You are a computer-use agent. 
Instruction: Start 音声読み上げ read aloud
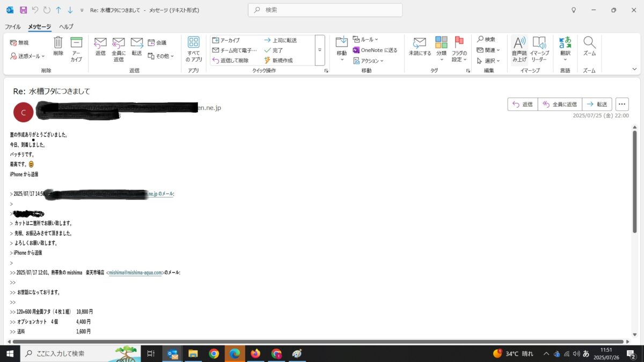point(518,49)
